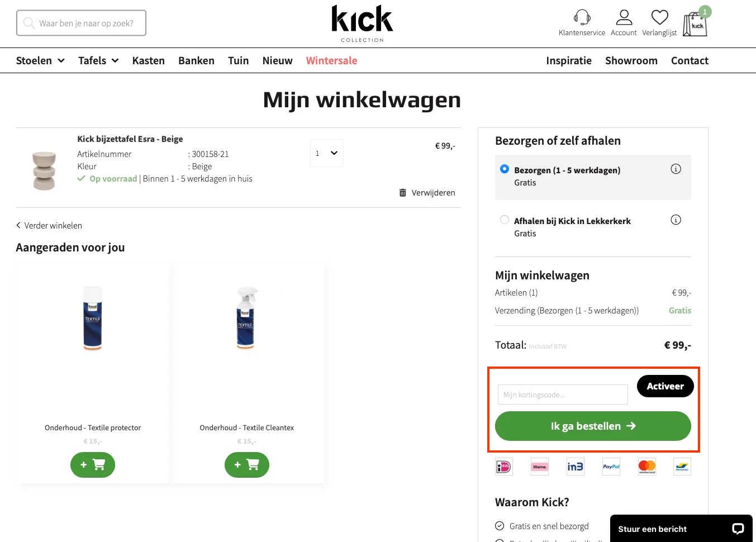Open Klantenservice via the headset icon

click(x=581, y=17)
